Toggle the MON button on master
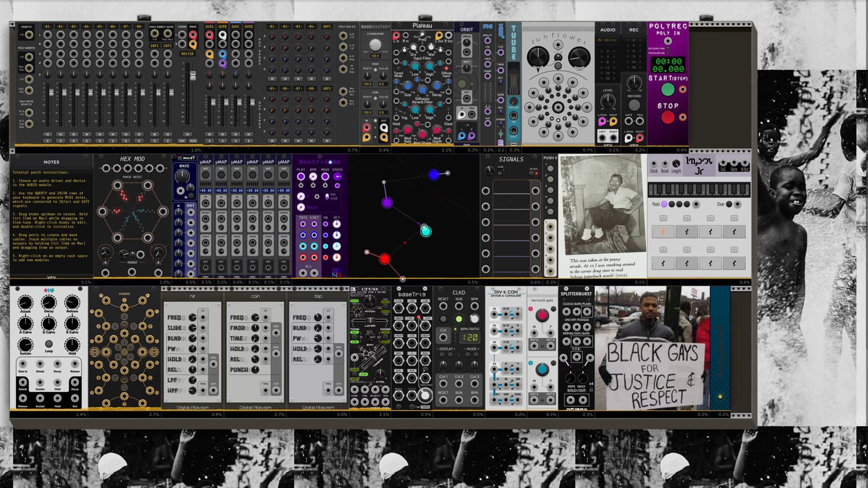The width and height of the screenshot is (868, 488). pyautogui.click(x=193, y=141)
